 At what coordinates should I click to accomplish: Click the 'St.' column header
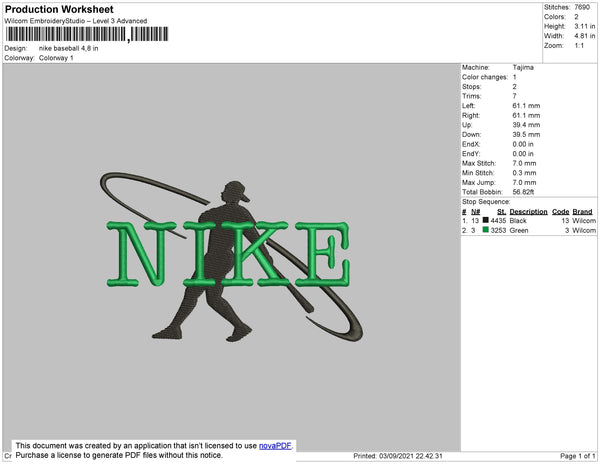tap(501, 212)
